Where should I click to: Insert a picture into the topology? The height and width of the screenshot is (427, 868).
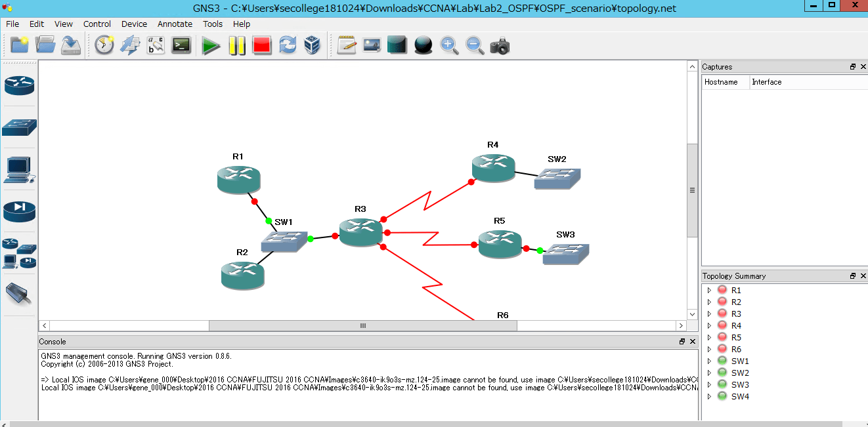pyautogui.click(x=372, y=45)
